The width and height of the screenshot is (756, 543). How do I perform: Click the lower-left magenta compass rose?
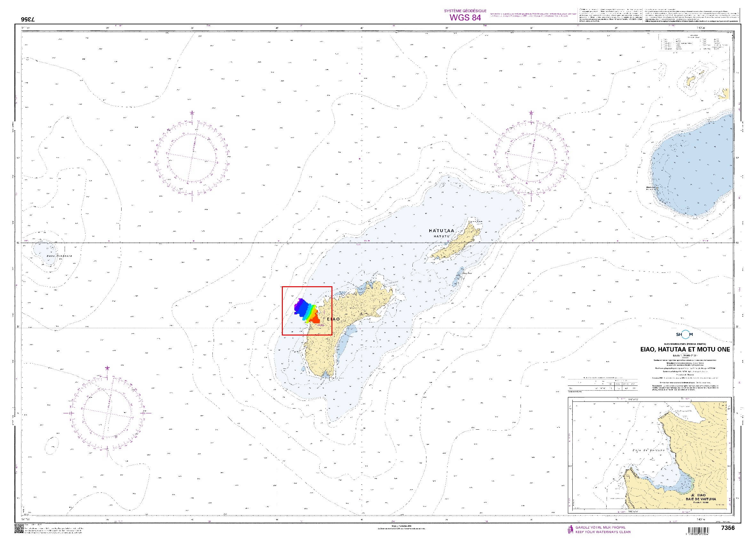point(107,413)
